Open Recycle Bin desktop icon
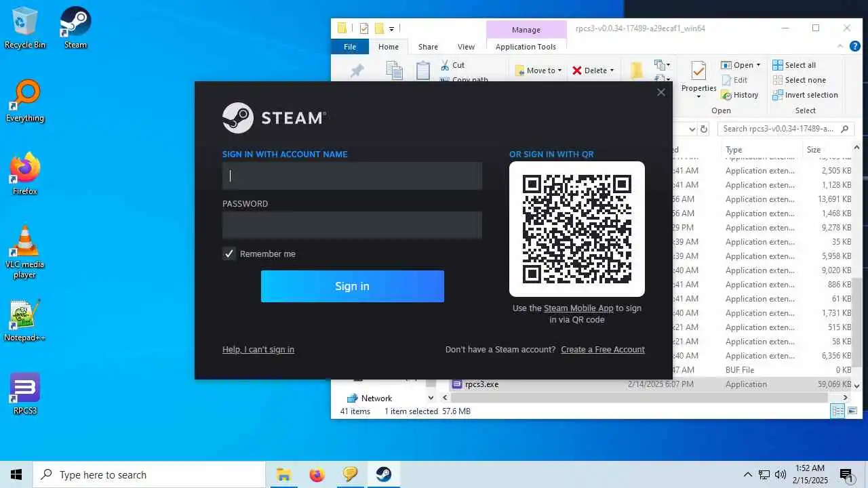This screenshot has width=868, height=488. tap(25, 28)
